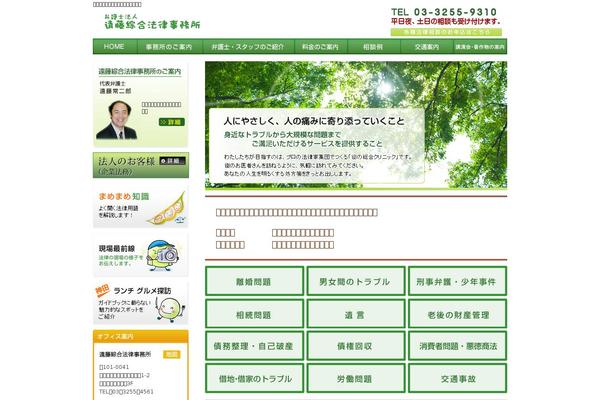Viewport: 600px width, 400px height.
Task: Open 事務所のご案内 in the navigation bar
Action: click(169, 46)
